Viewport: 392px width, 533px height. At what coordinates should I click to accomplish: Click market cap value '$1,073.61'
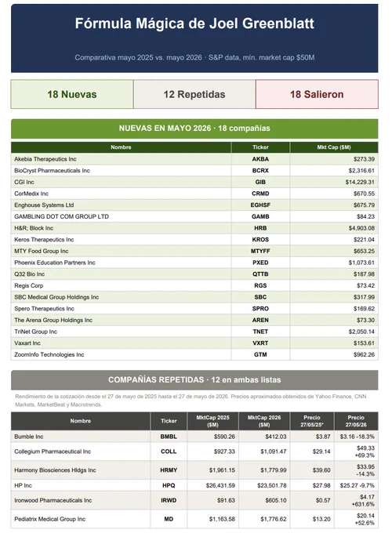pyautogui.click(x=361, y=263)
